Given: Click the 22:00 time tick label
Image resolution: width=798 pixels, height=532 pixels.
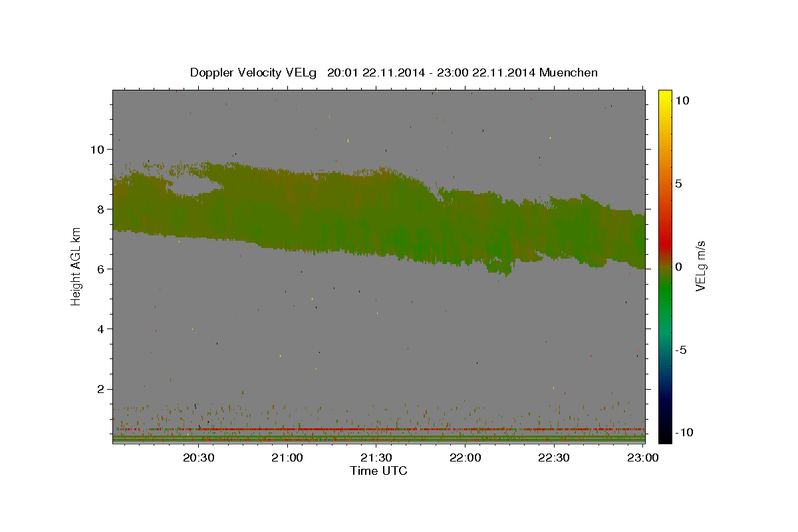Looking at the screenshot, I should [x=465, y=458].
